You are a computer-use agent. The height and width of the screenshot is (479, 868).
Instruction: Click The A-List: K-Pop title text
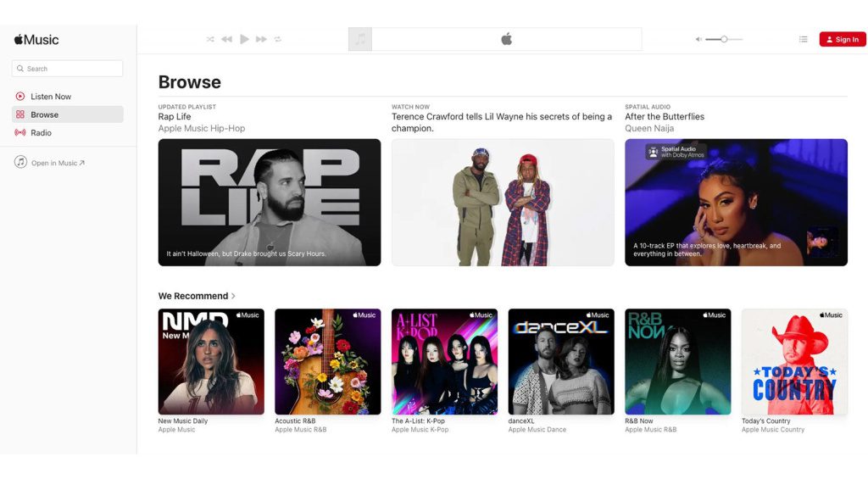[x=418, y=421]
